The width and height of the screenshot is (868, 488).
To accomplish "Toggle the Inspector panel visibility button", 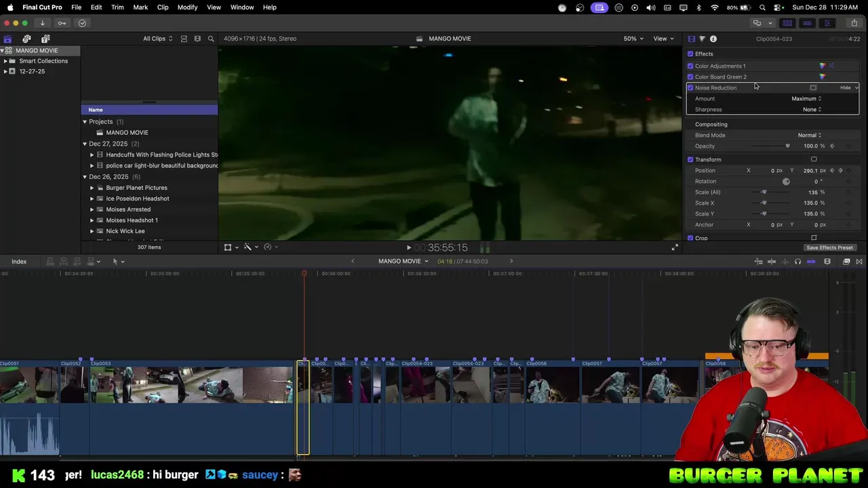I will 827,23.
